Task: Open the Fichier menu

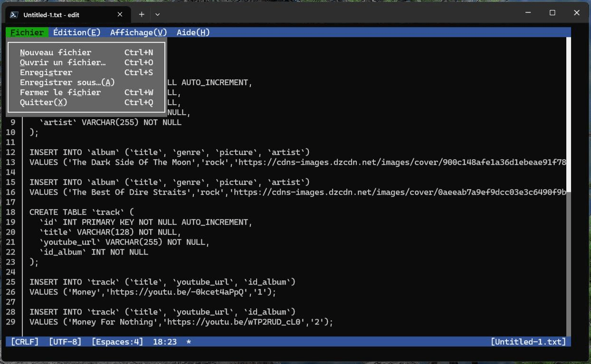Action: (x=27, y=32)
